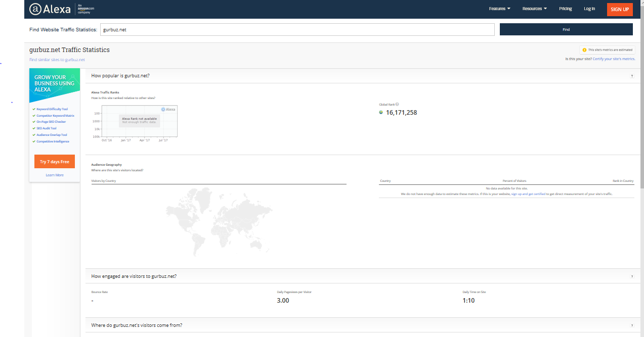Open the Features dropdown menu
Image resolution: width=644 pixels, height=337 pixels.
[499, 9]
